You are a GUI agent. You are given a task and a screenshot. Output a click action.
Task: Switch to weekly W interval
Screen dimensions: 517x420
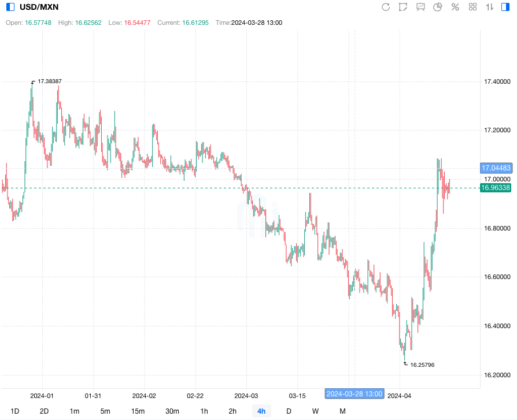(315, 411)
